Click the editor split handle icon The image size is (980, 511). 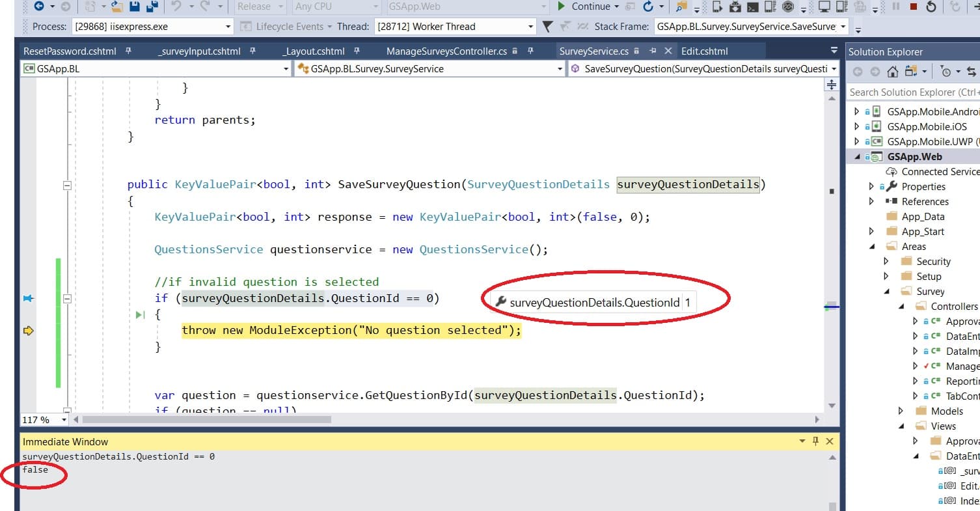[831, 85]
